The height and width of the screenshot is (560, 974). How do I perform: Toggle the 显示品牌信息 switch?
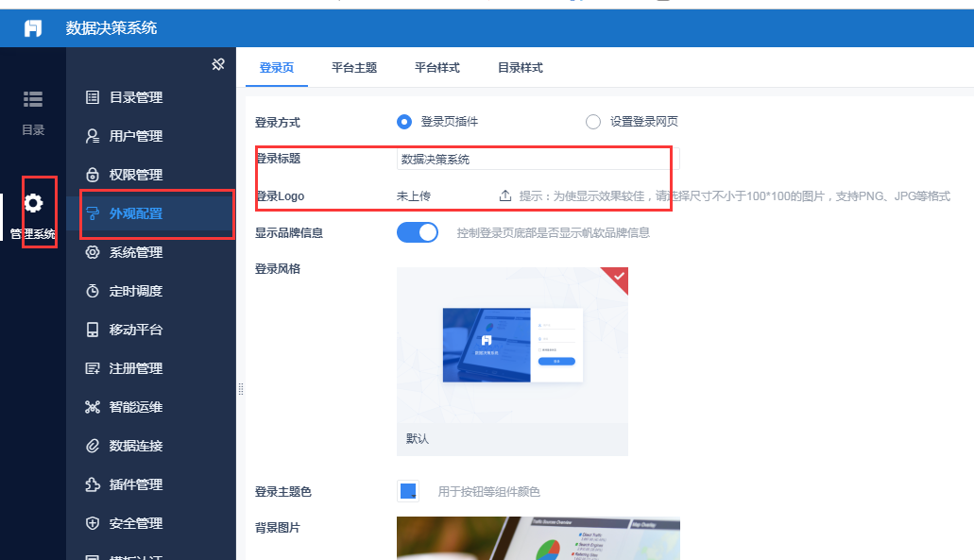[x=418, y=233]
